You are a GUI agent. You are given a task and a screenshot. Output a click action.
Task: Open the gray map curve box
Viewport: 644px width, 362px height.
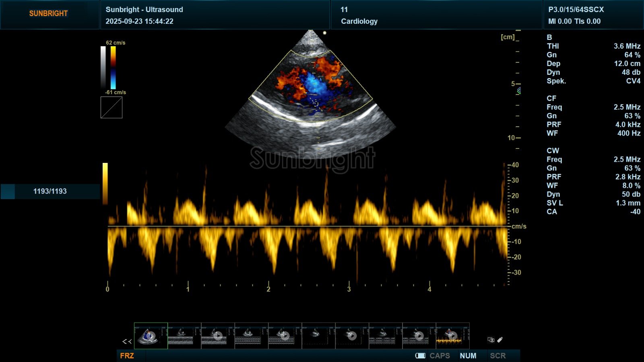click(111, 107)
